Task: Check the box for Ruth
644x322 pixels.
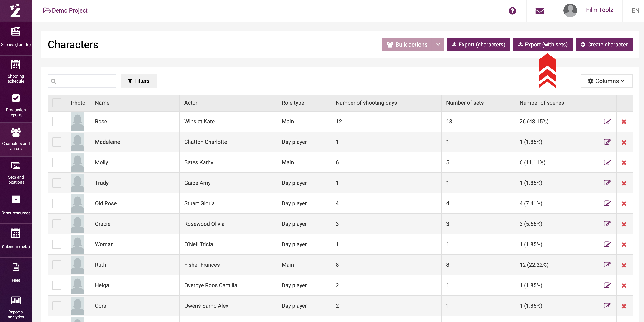Action: click(57, 265)
